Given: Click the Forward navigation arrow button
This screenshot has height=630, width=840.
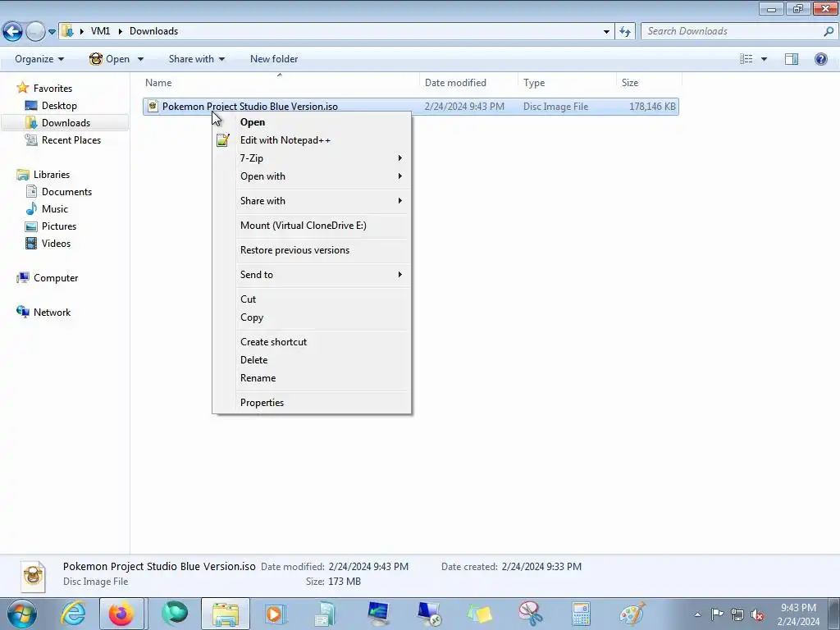Looking at the screenshot, I should pos(35,32).
